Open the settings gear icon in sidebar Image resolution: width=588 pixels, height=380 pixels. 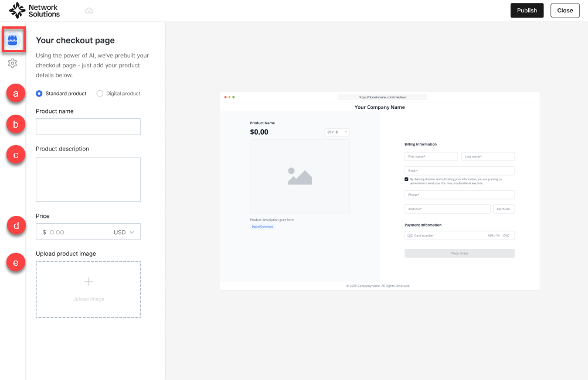(x=12, y=63)
